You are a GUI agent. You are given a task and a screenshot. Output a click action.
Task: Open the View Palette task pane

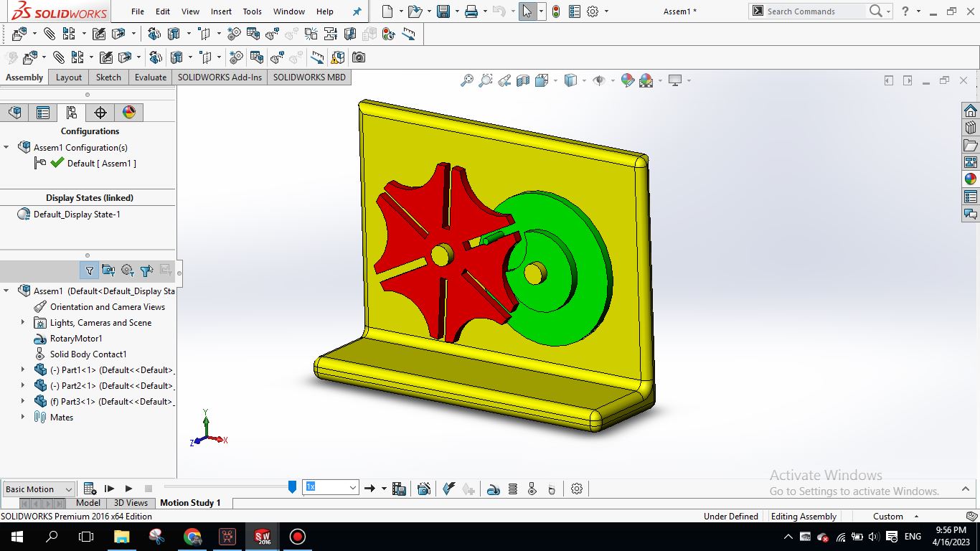[x=971, y=162]
